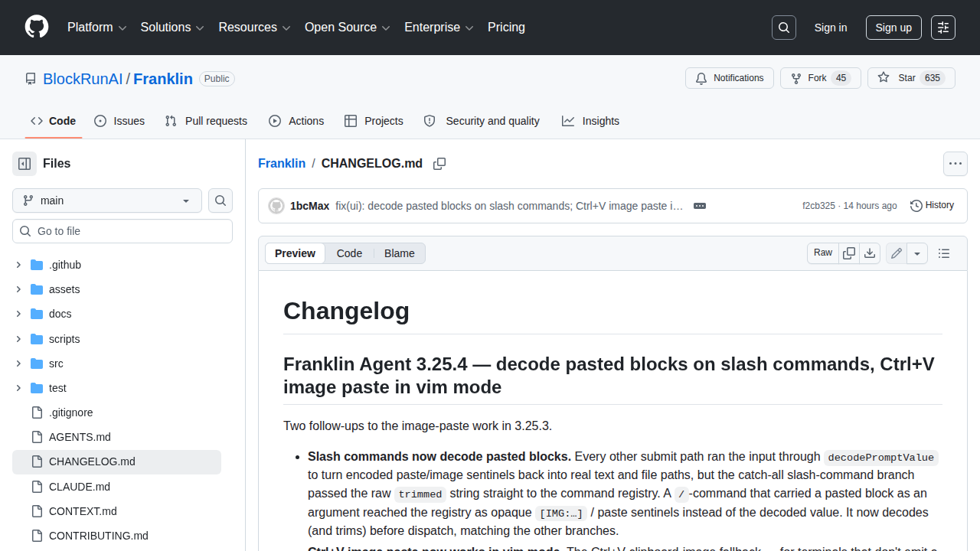
Task: Switch the file view to Blame
Action: [400, 253]
